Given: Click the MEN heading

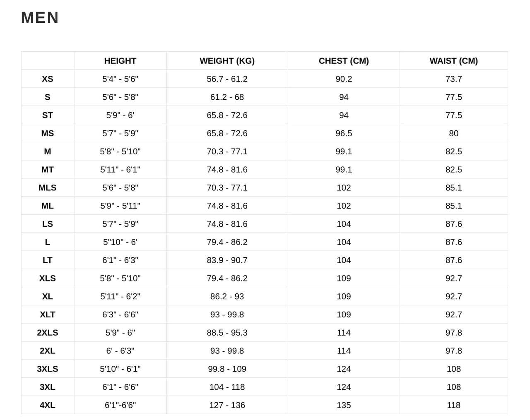Looking at the screenshot, I should point(40,18).
